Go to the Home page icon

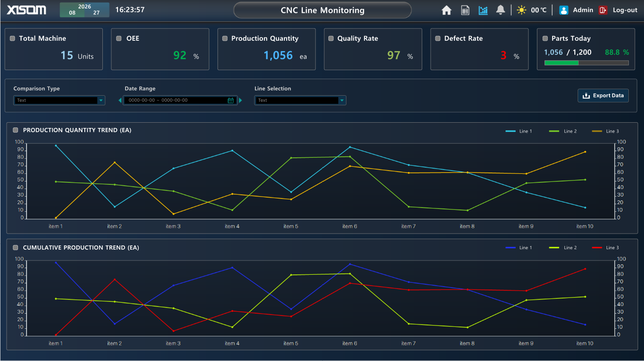click(x=446, y=10)
